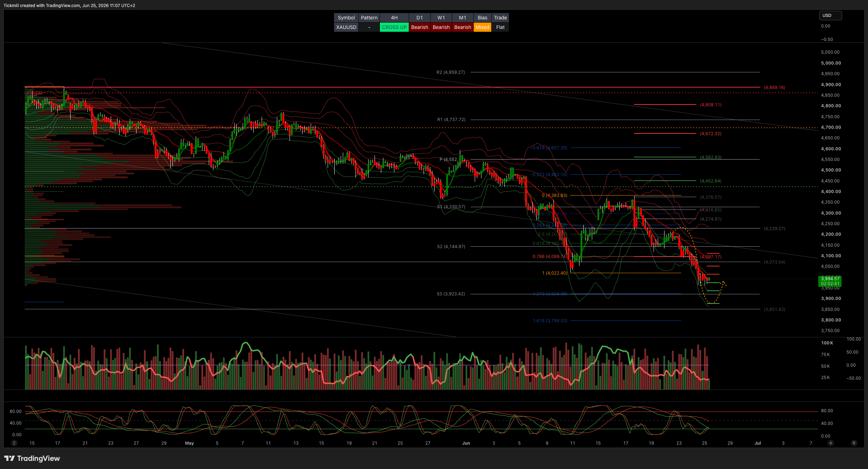Select the CROSS UP 4H cell
The width and height of the screenshot is (868, 469).
click(394, 27)
